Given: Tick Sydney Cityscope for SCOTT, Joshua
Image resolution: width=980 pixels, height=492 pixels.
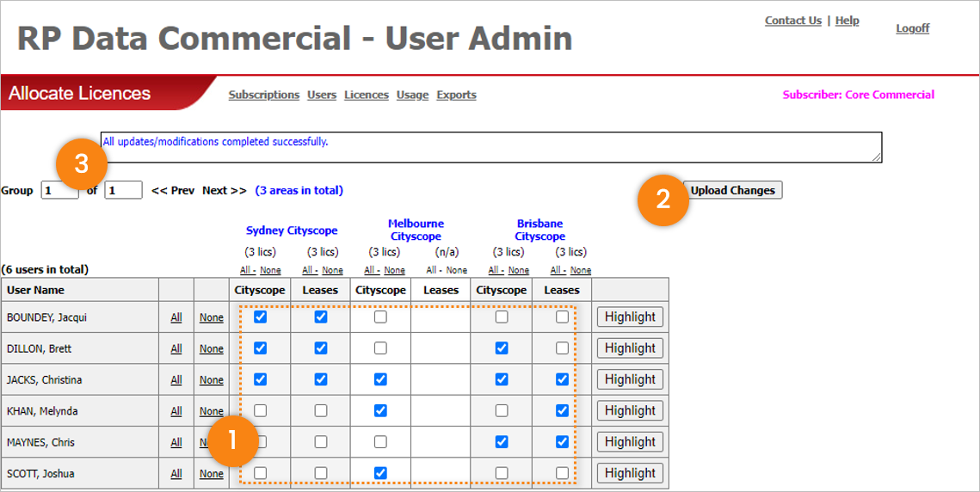Looking at the screenshot, I should pos(261,473).
